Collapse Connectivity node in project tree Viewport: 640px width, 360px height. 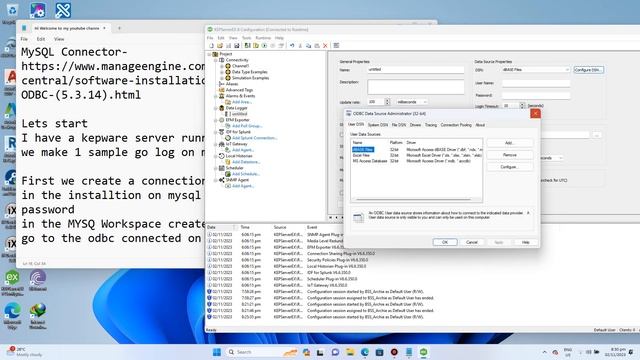[216, 60]
